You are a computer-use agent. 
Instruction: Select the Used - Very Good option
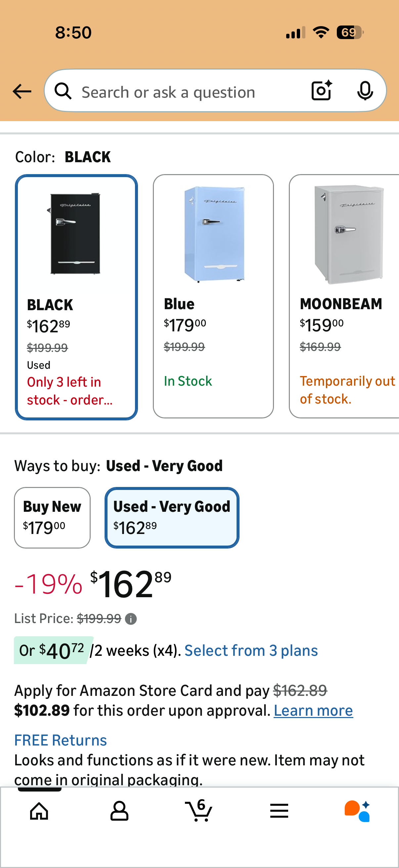click(172, 517)
